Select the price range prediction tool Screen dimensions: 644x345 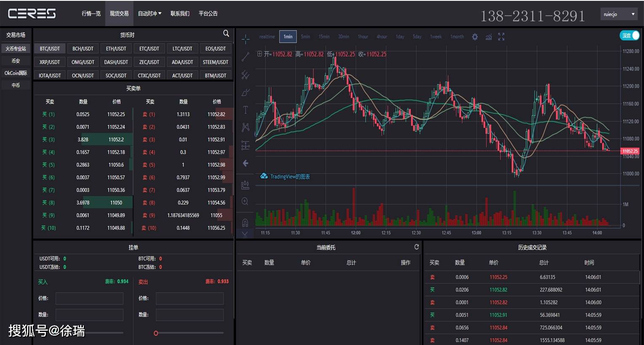click(246, 145)
